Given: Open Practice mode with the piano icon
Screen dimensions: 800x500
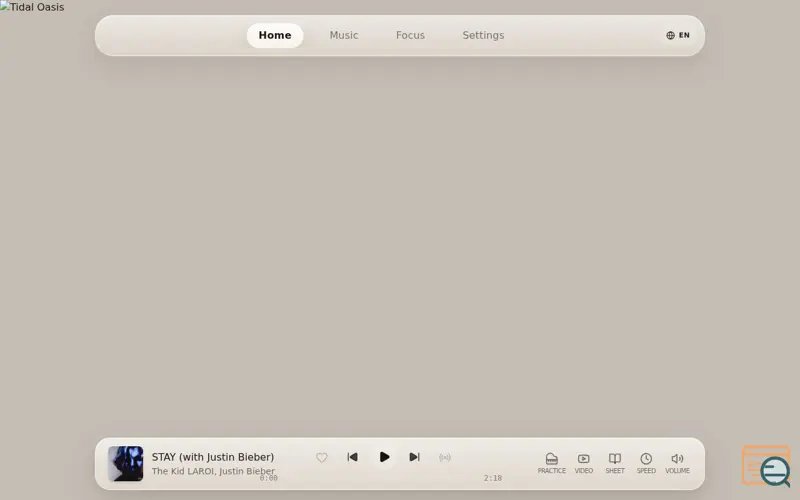Looking at the screenshot, I should coord(552,463).
